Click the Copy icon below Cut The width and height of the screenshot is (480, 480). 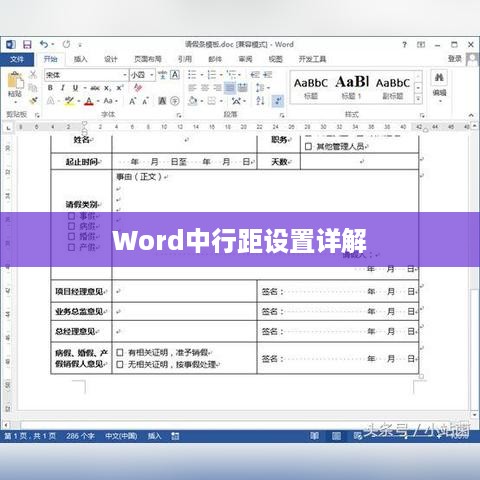33,88
